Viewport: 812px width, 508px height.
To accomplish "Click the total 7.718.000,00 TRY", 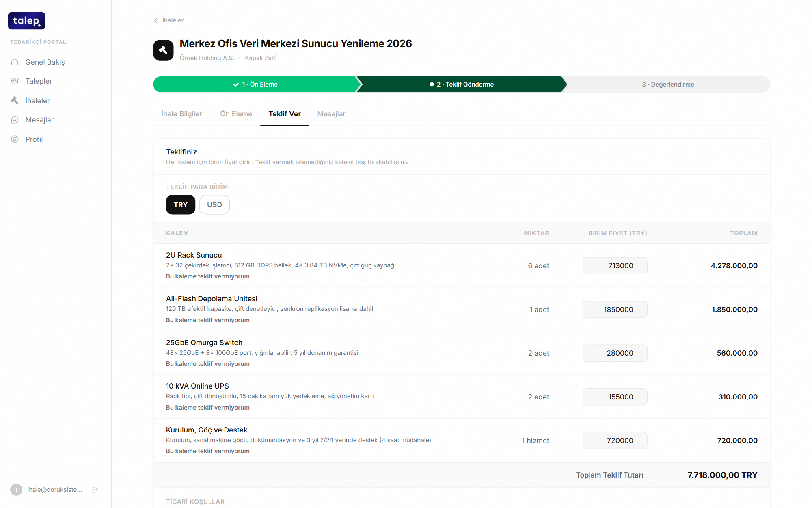I will tap(722, 475).
